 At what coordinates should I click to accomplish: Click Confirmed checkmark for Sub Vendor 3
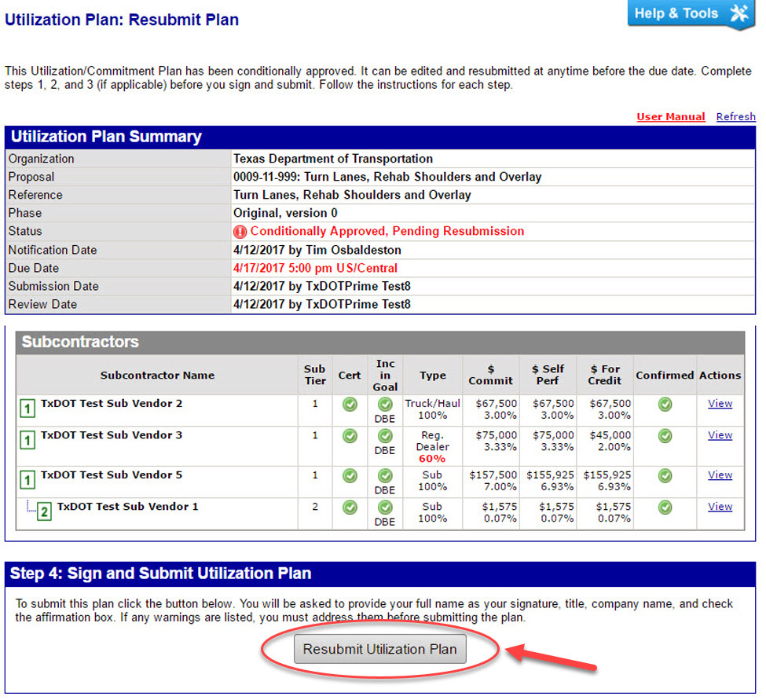[x=665, y=436]
